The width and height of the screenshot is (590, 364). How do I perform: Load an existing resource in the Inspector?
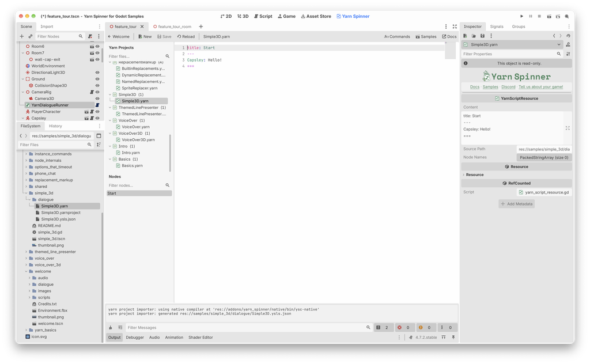point(474,36)
